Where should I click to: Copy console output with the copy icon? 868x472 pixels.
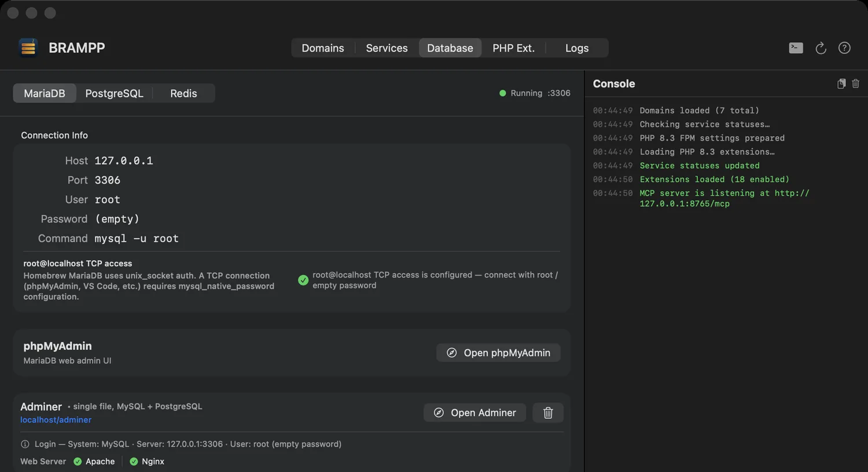pos(841,84)
